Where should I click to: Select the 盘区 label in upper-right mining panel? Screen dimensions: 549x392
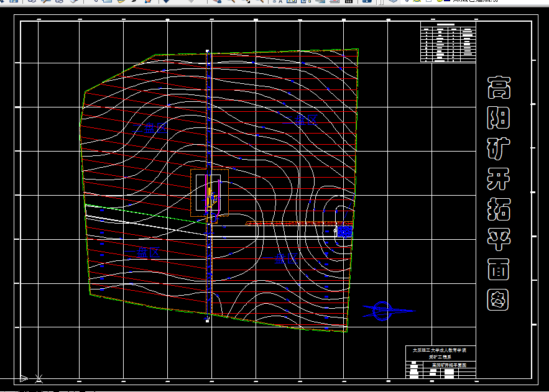point(300,120)
